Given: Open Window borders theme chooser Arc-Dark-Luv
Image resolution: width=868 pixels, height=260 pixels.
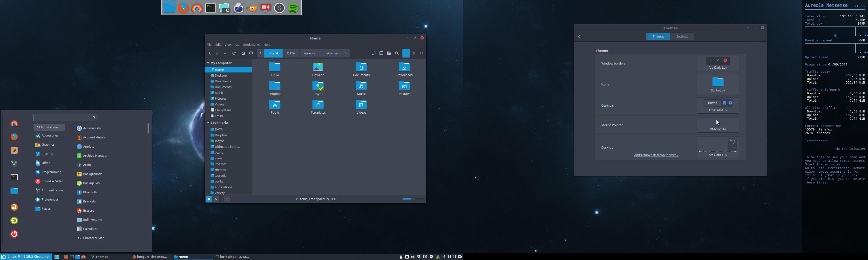Looking at the screenshot, I should tap(718, 63).
